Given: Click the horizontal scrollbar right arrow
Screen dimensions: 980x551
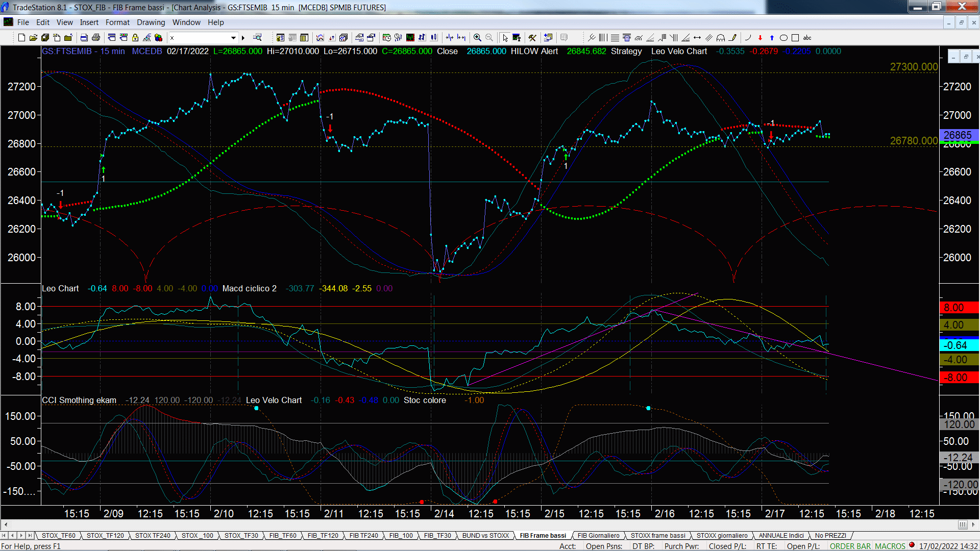Looking at the screenshot, I should [974, 524].
